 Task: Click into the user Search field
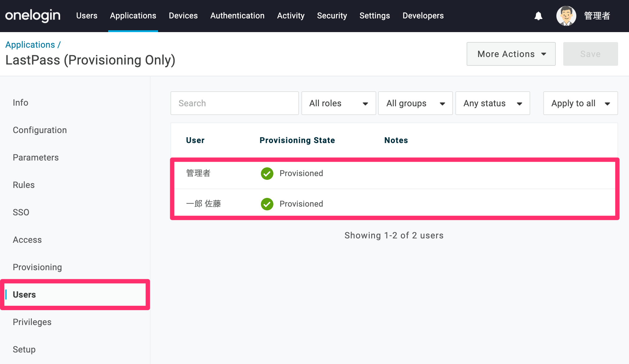pyautogui.click(x=234, y=103)
